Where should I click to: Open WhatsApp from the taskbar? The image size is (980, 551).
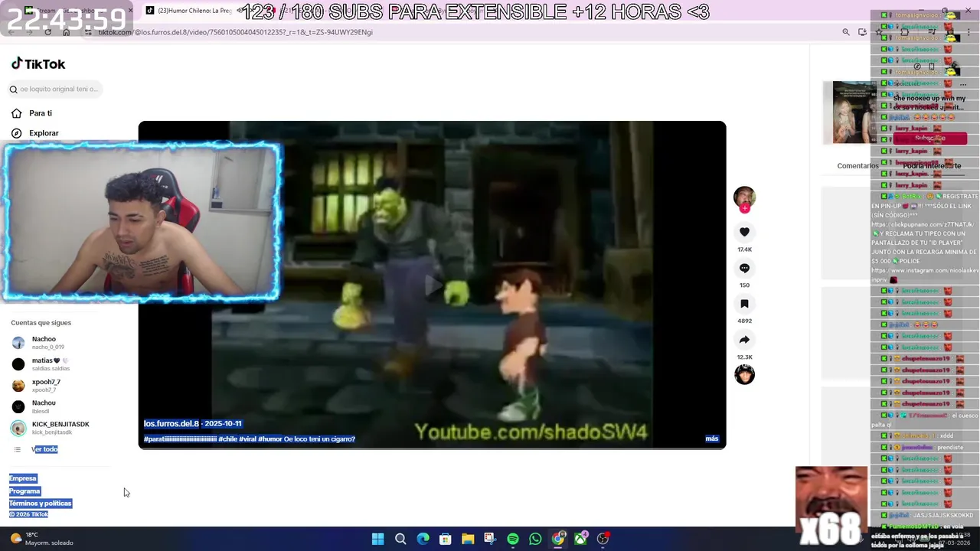[x=535, y=539]
